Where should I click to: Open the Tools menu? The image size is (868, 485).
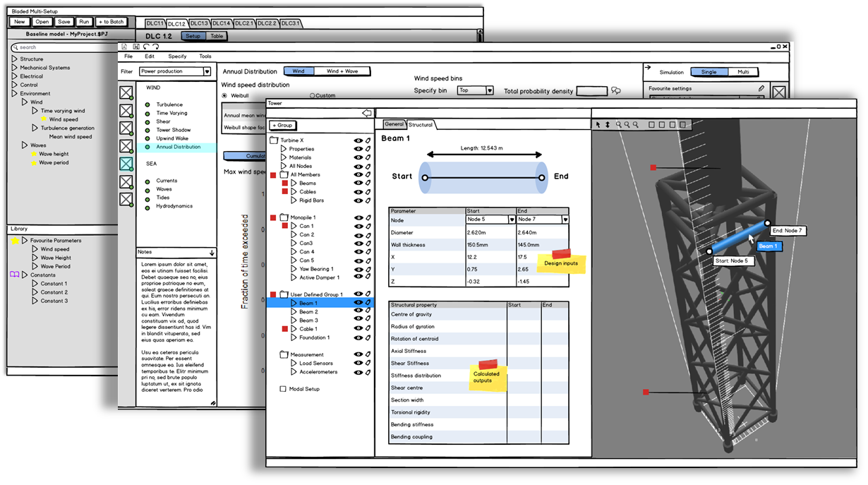point(205,56)
